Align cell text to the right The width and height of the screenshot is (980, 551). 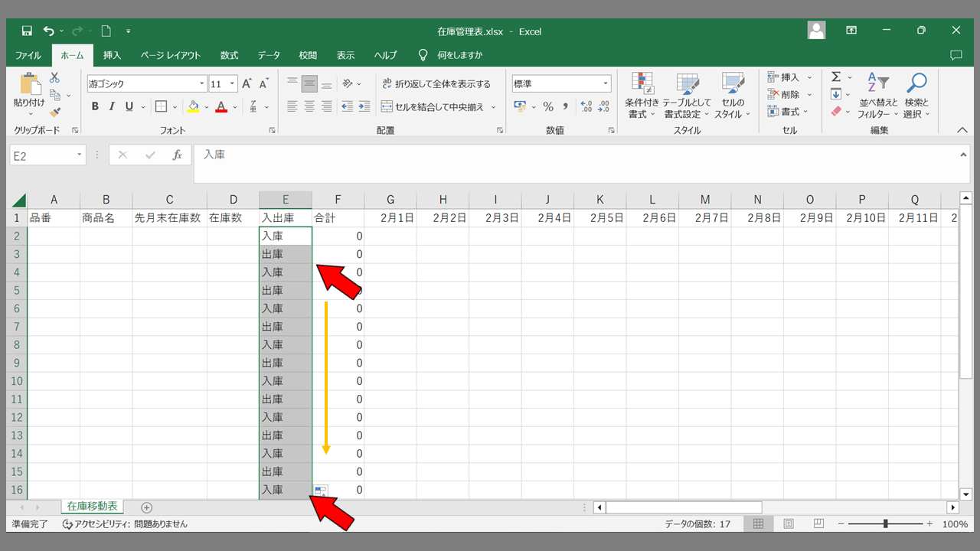click(326, 106)
